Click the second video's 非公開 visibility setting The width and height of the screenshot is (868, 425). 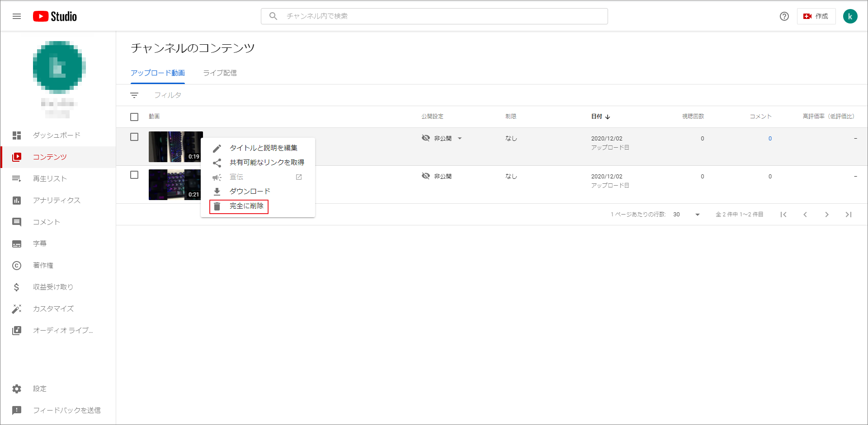tap(437, 176)
